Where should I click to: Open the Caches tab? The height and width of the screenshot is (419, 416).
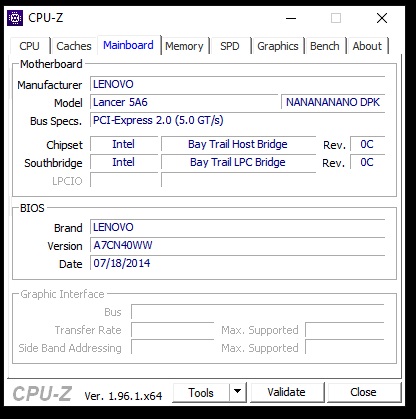(74, 46)
